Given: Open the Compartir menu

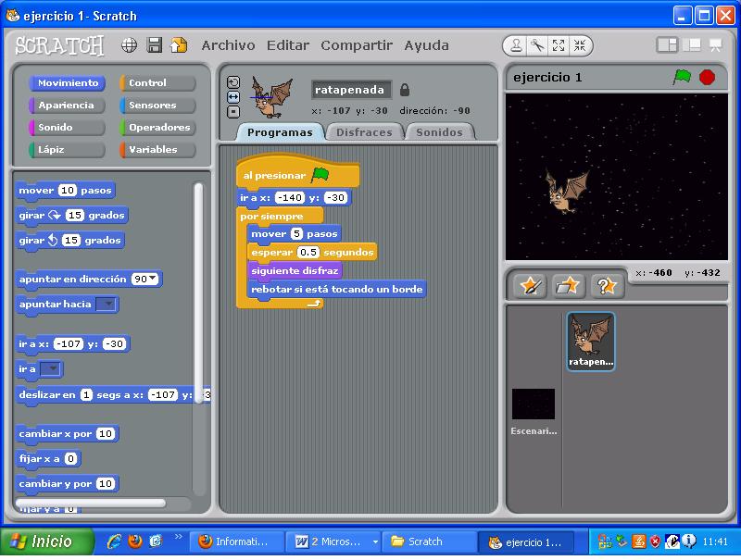Looking at the screenshot, I should coord(357,45).
